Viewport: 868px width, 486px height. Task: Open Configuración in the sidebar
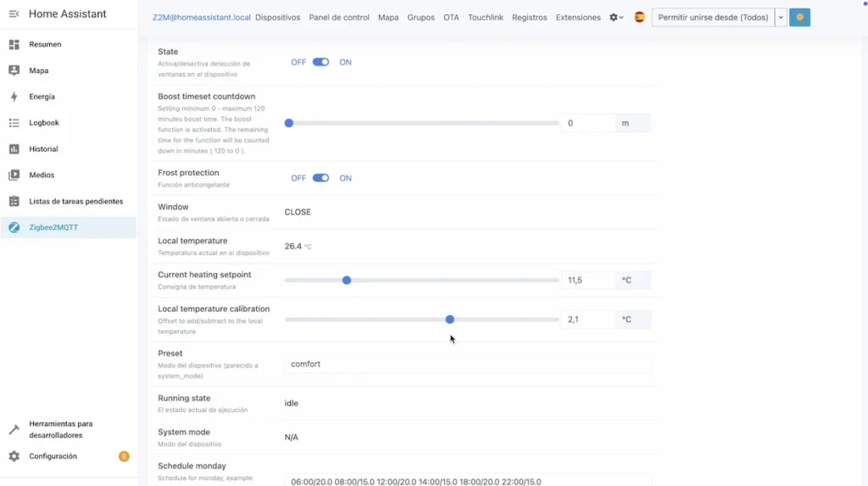tap(53, 456)
